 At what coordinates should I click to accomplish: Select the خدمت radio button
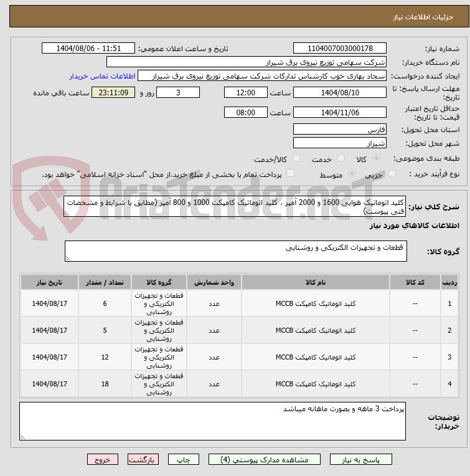pos(341,158)
